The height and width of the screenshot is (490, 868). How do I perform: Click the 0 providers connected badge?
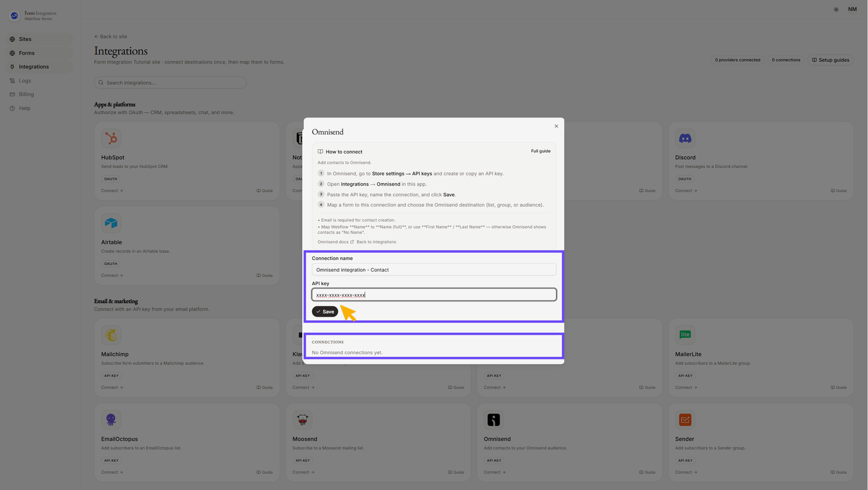(737, 60)
